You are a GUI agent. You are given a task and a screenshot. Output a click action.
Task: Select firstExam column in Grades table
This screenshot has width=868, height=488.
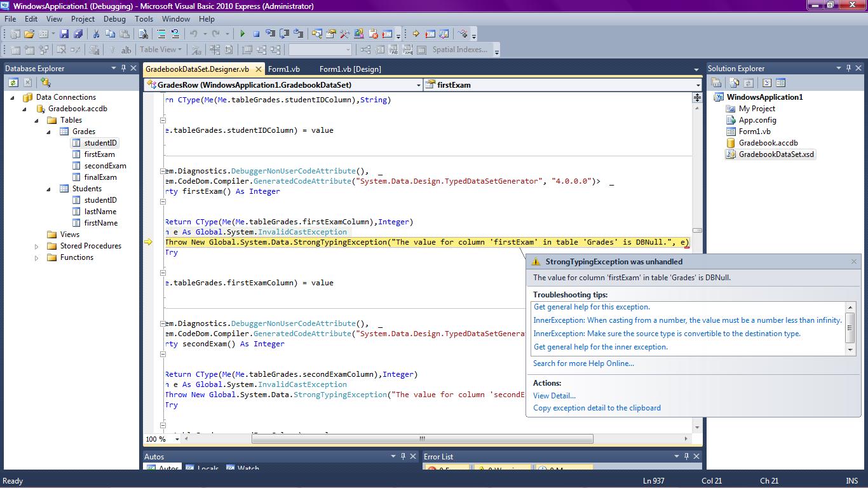coord(99,154)
